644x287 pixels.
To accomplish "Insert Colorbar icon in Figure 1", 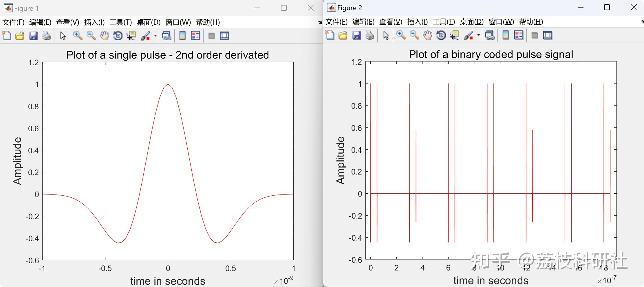I will coord(182,36).
